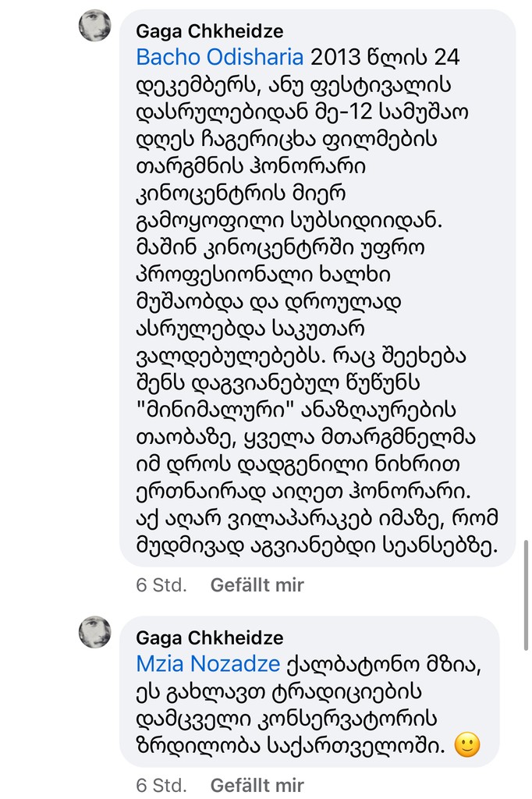Image resolution: width=532 pixels, height=799 pixels.
Task: Open reactions by clicking Gefällt mir on second comment
Action: pos(256,785)
